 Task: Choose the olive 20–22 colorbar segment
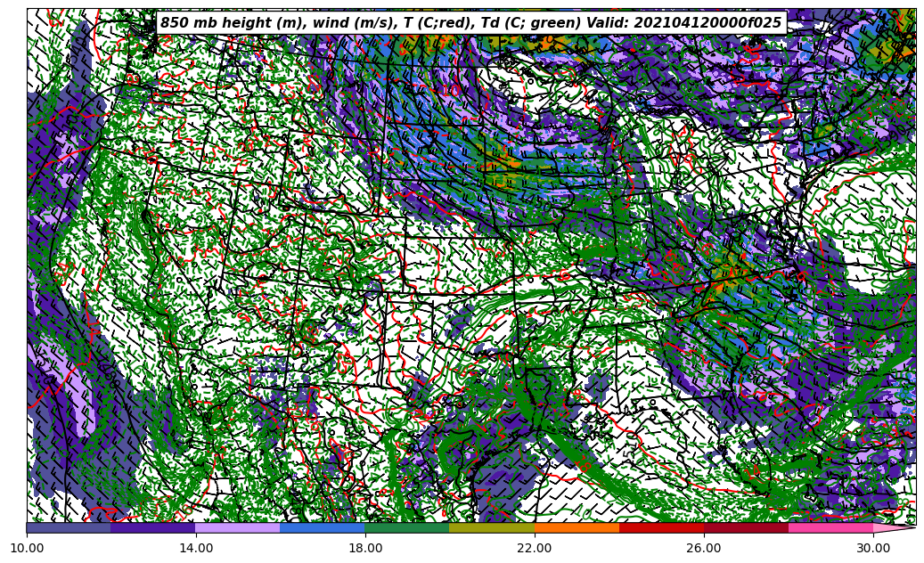click(x=492, y=527)
